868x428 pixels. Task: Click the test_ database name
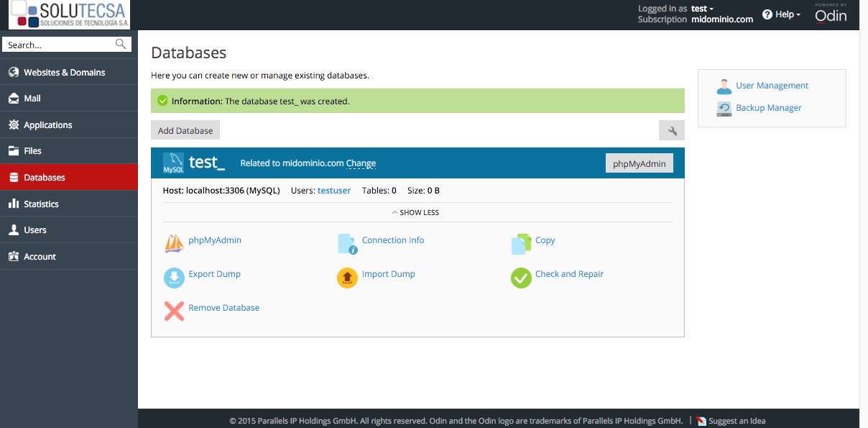click(207, 163)
